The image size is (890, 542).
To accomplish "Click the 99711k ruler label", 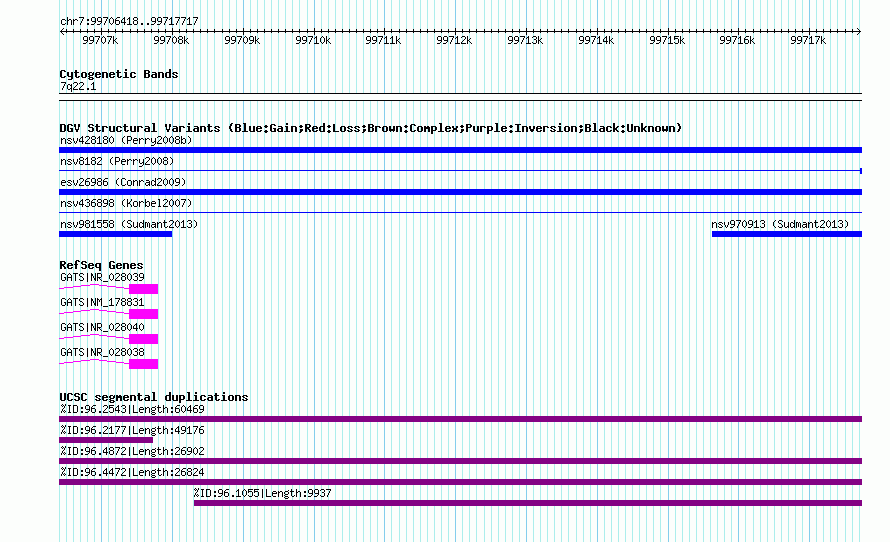I will click(383, 40).
